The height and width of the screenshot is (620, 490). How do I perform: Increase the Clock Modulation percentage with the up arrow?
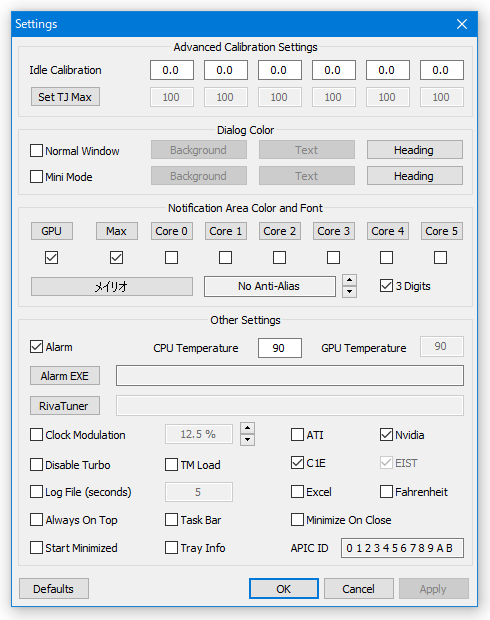[x=247, y=428]
